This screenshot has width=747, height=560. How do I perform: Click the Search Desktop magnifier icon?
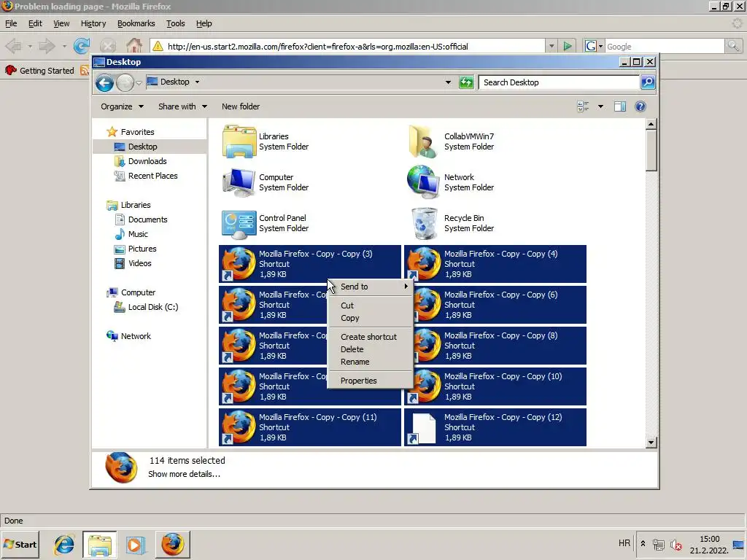[648, 82]
